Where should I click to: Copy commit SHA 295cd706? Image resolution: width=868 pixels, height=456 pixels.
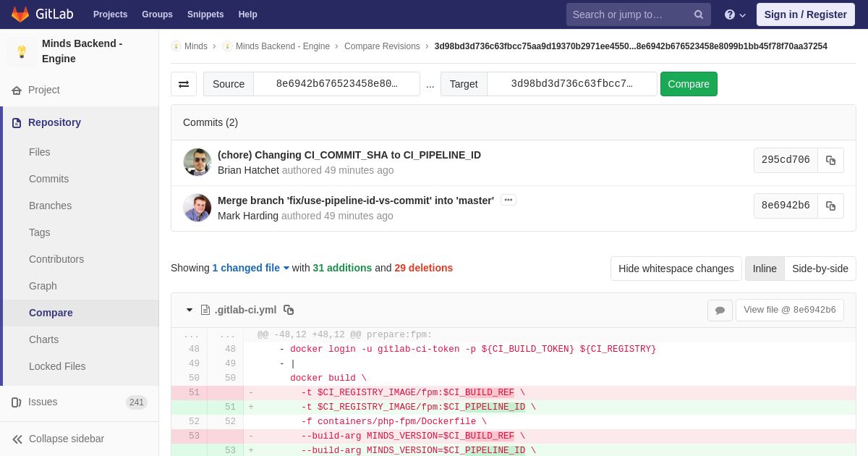pos(830,160)
